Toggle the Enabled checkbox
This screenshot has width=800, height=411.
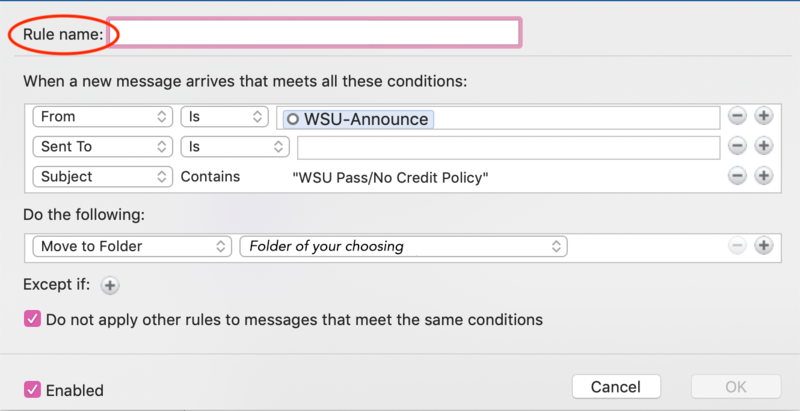(x=33, y=389)
